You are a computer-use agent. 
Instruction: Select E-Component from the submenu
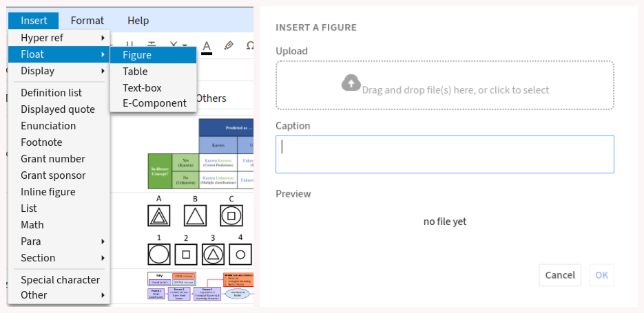coord(154,103)
